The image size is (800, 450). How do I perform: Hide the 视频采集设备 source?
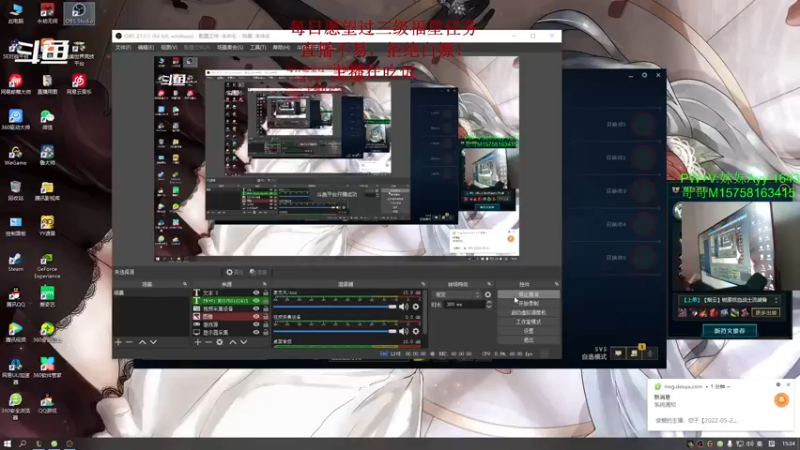(x=256, y=309)
